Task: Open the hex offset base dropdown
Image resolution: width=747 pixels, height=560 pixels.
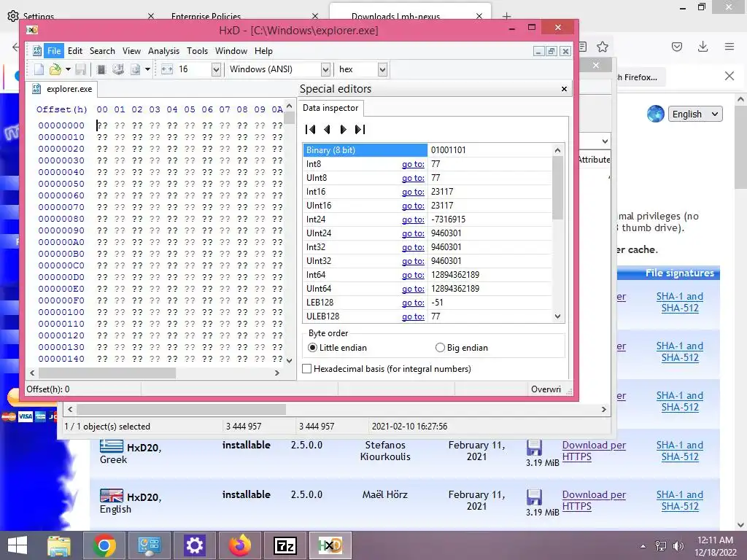Action: 382,69
